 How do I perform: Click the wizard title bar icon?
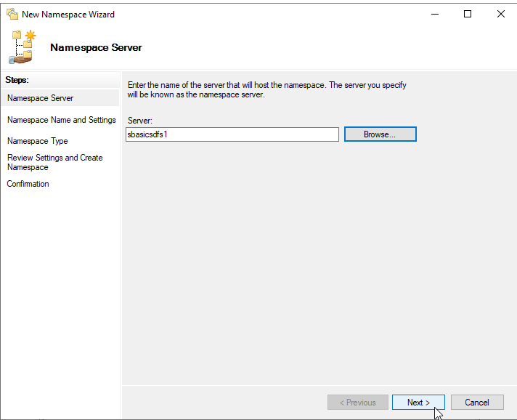tap(12, 15)
